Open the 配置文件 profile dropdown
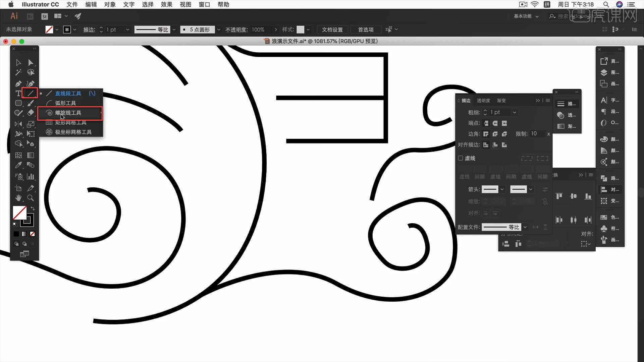The height and width of the screenshot is (362, 644). tap(525, 227)
